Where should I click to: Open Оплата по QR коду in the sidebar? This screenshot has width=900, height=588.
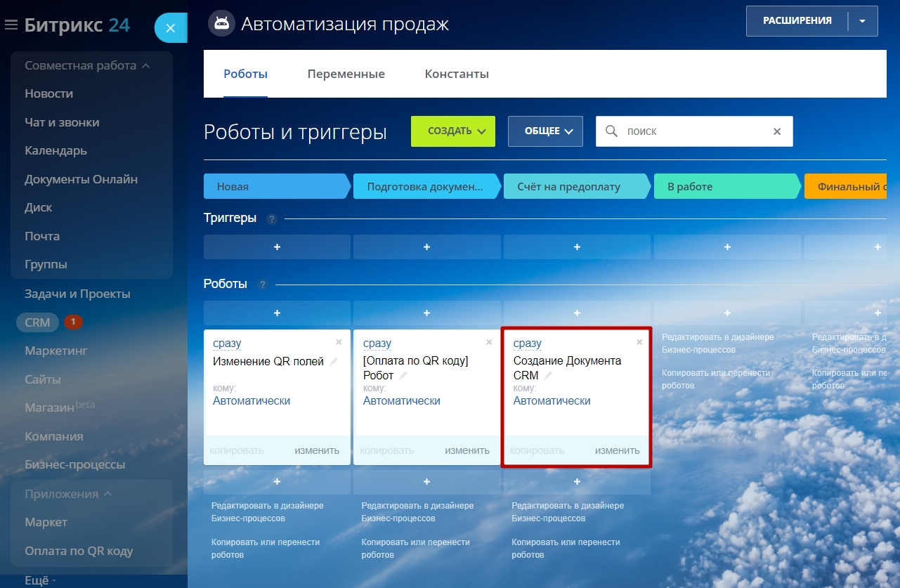[x=79, y=551]
